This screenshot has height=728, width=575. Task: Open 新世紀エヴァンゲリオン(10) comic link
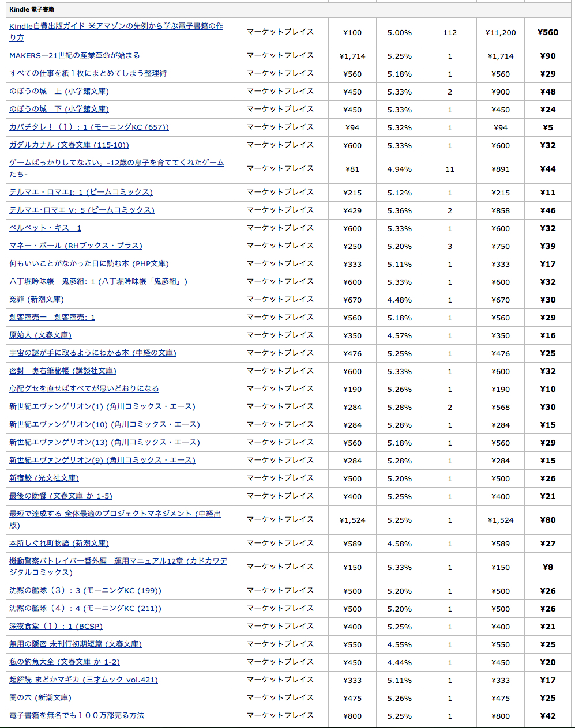104,425
